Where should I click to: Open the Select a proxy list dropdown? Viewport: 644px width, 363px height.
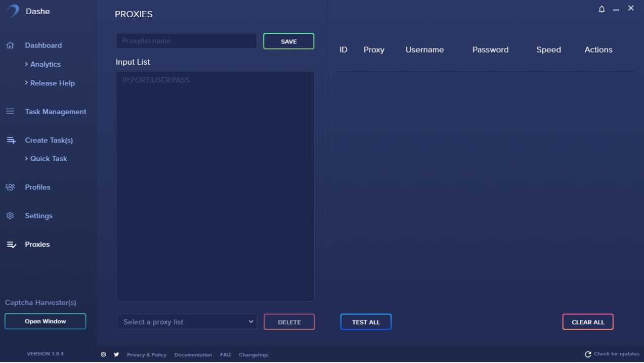tap(187, 322)
